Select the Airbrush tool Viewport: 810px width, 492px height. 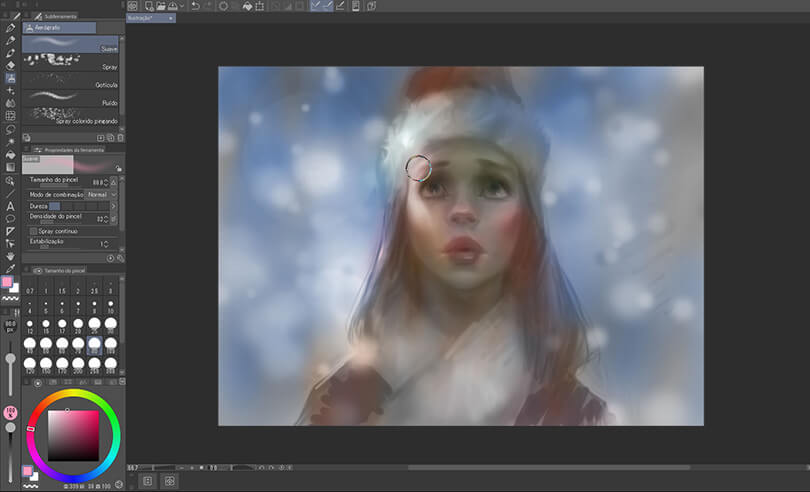click(x=10, y=78)
